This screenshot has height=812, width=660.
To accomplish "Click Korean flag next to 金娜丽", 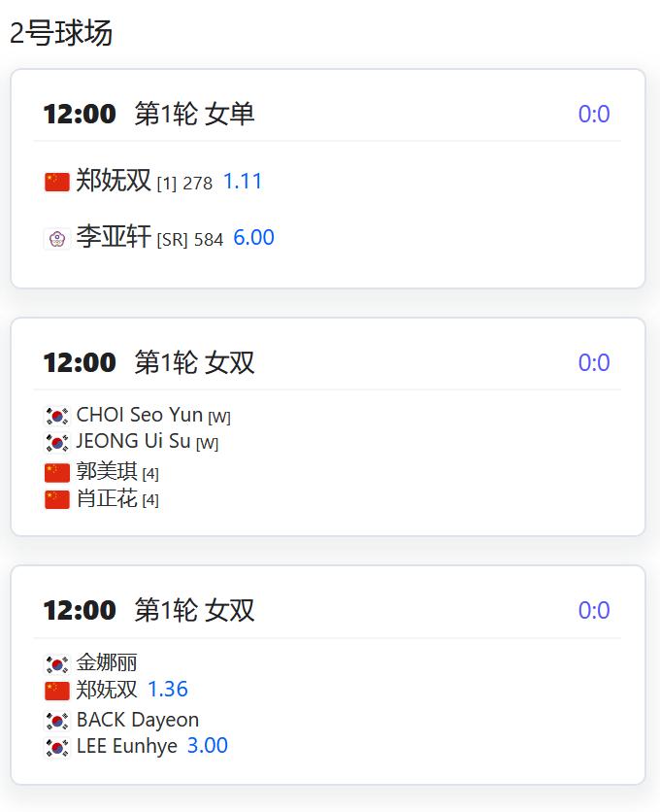I will coord(57,664).
